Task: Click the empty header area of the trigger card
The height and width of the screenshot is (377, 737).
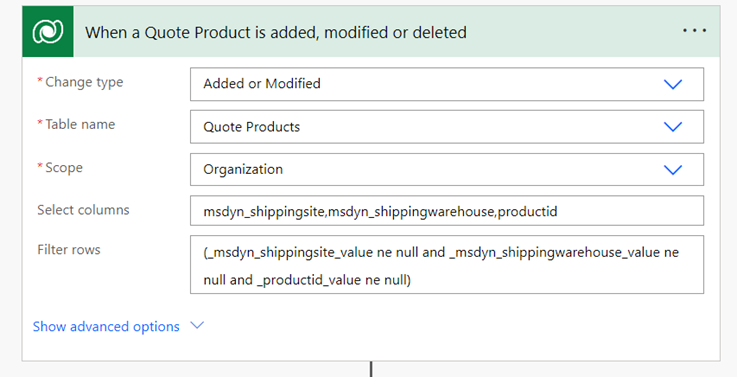Action: click(573, 31)
